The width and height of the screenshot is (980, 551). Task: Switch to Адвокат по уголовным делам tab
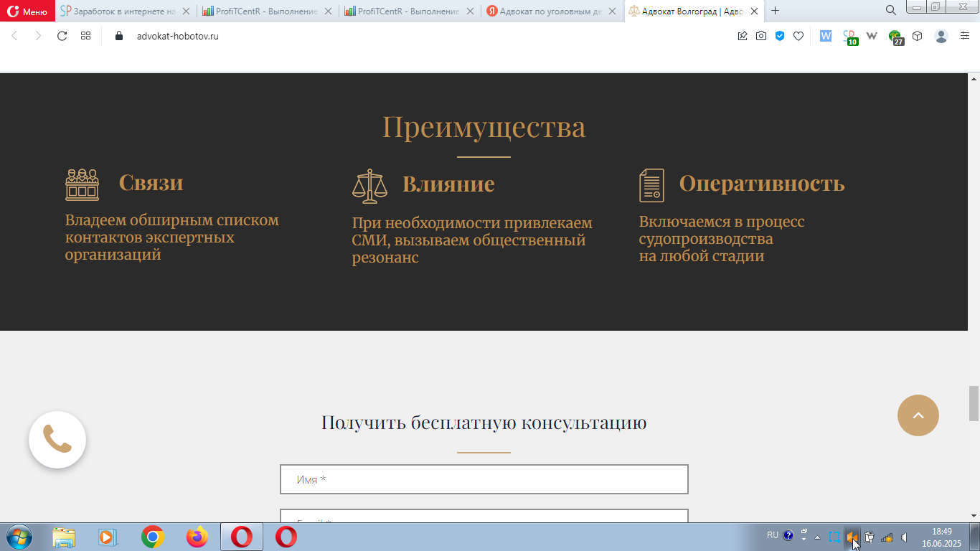coord(552,11)
